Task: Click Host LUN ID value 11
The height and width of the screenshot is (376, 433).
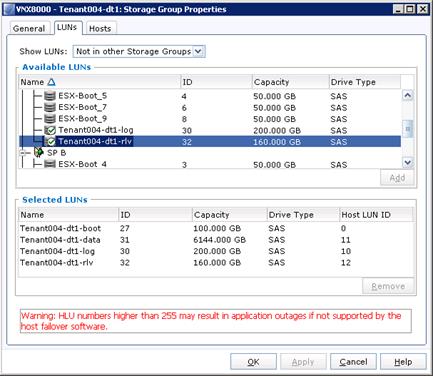Action: (x=346, y=240)
